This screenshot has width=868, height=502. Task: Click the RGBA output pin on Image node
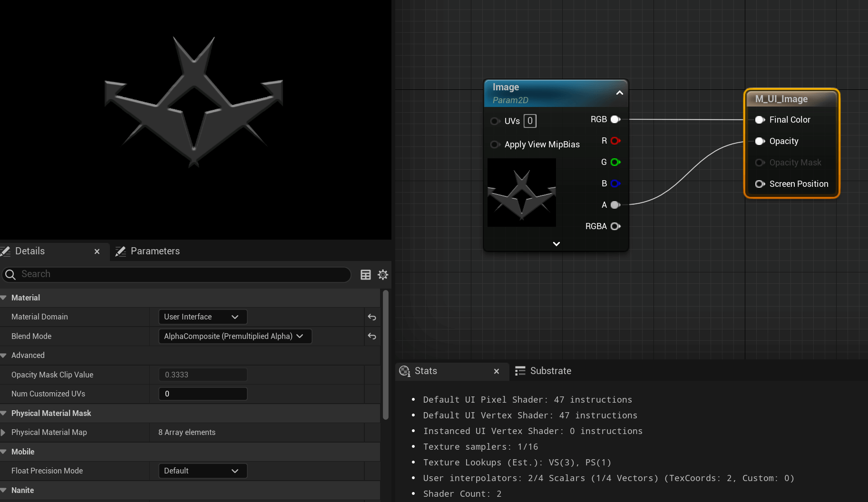pos(615,226)
